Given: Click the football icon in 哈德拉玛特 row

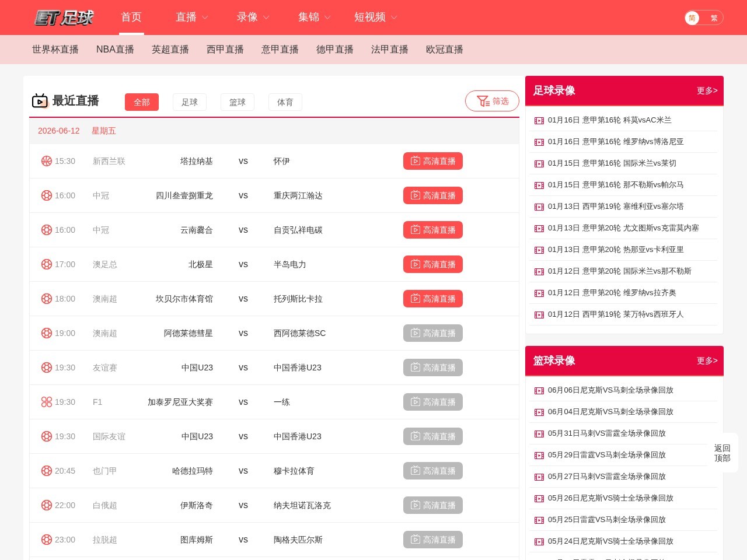Looking at the screenshot, I should pyautogui.click(x=47, y=471).
